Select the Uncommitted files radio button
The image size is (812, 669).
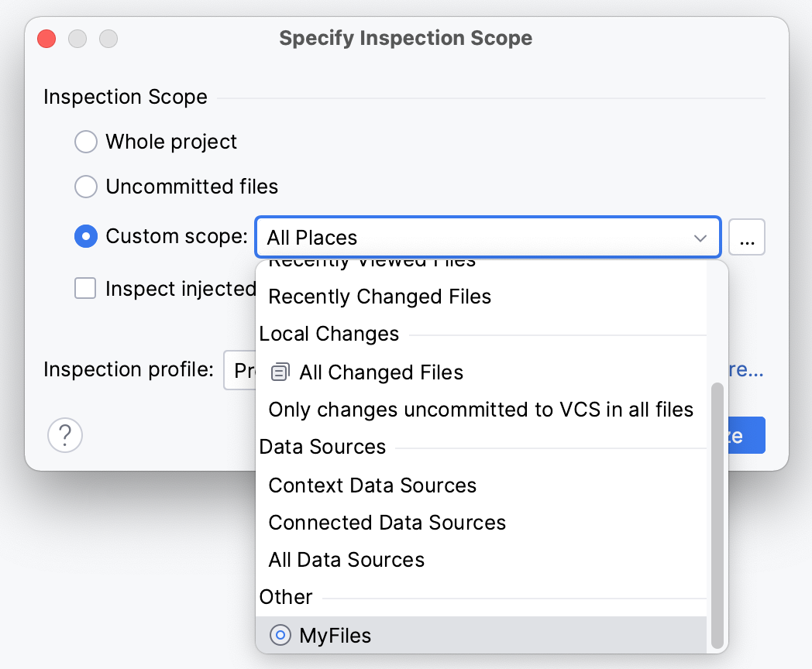(85, 187)
